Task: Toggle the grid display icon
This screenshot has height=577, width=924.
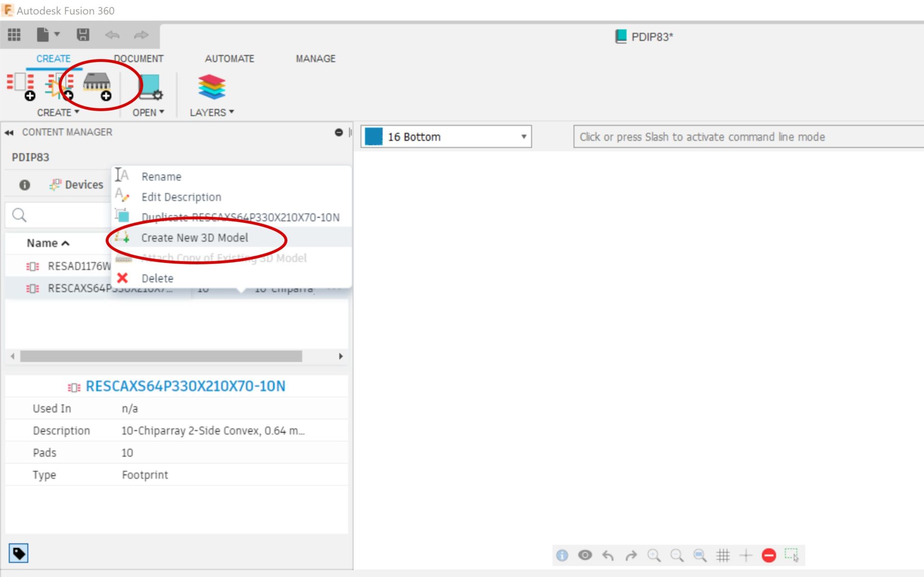Action: (x=723, y=555)
